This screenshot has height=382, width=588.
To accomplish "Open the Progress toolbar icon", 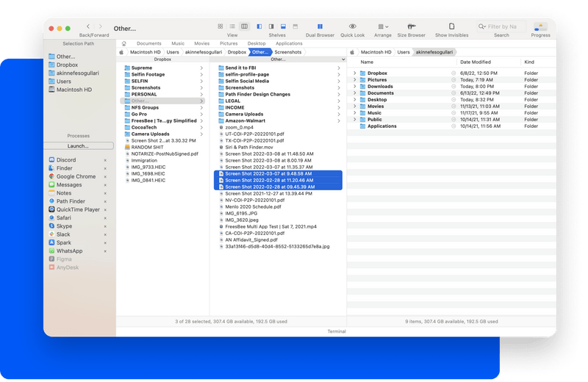I will (540, 26).
